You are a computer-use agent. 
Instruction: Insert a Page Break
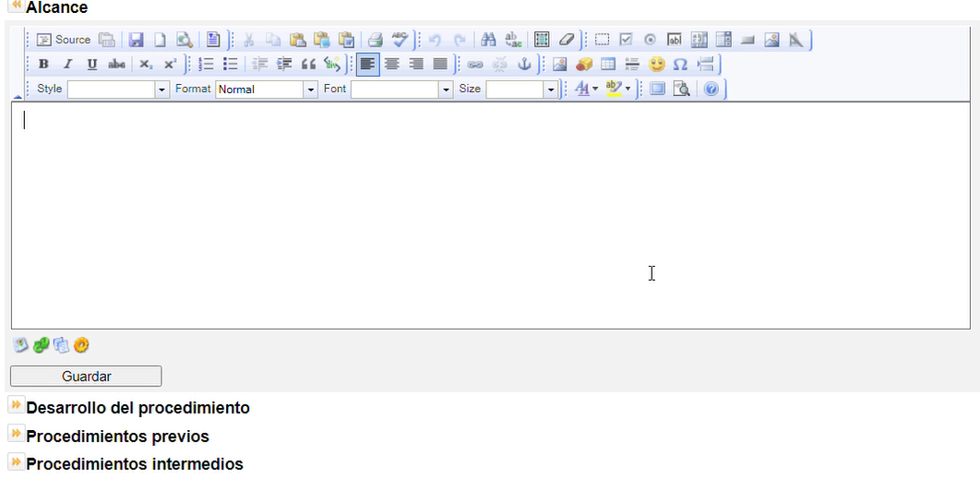(x=706, y=64)
